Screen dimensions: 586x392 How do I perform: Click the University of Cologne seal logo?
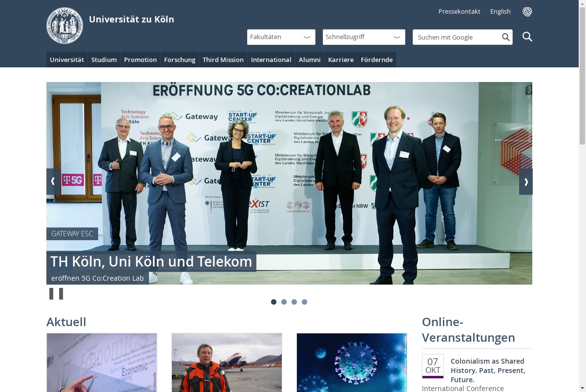tap(65, 25)
